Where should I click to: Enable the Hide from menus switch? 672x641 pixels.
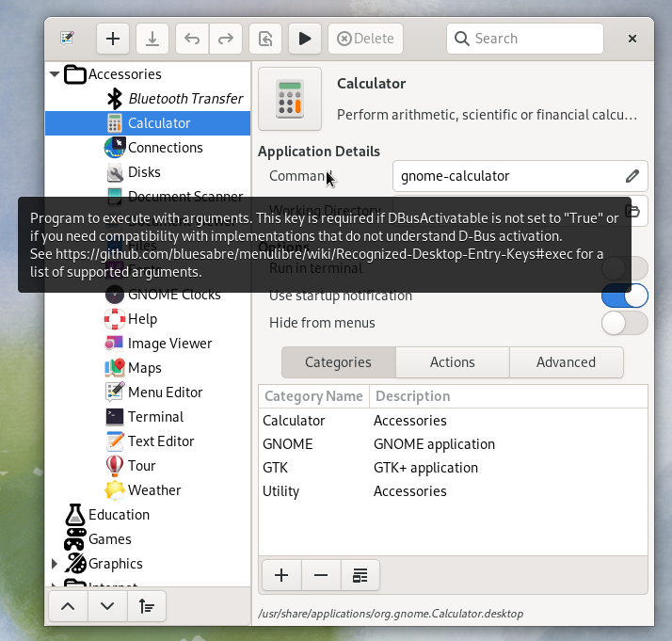click(624, 323)
